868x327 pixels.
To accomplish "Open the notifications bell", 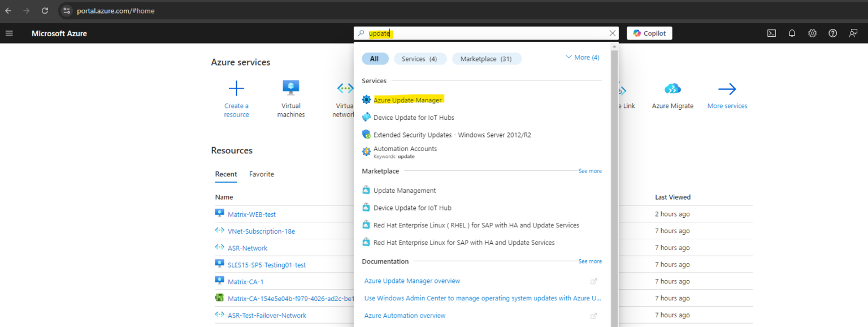I will pyautogui.click(x=792, y=33).
